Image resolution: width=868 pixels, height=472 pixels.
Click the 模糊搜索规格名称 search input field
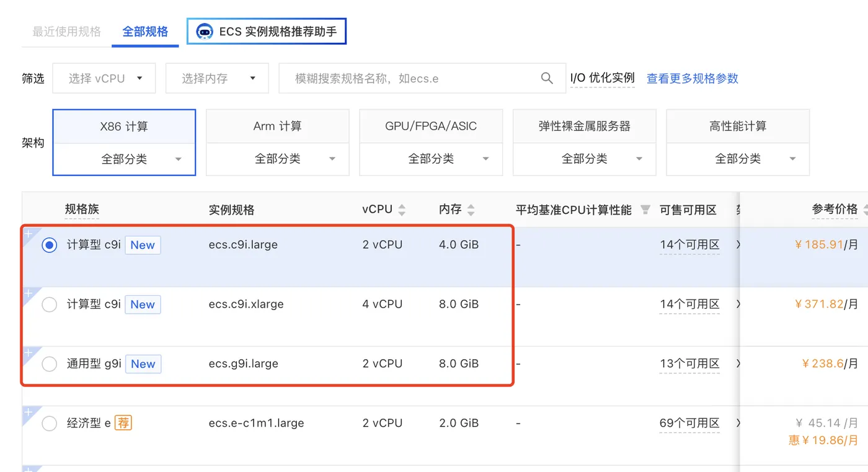click(x=409, y=79)
